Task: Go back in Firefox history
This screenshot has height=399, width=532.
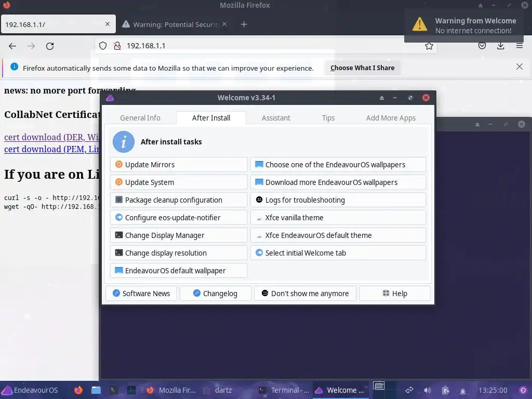Action: click(x=12, y=46)
